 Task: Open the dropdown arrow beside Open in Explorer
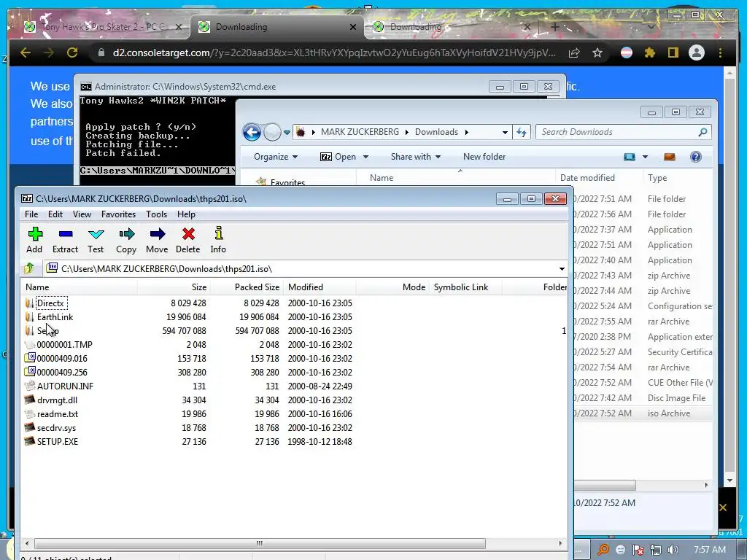pos(366,157)
